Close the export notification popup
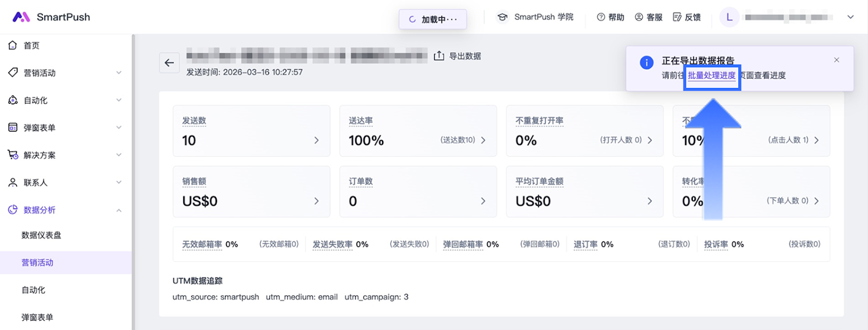This screenshot has height=330, width=868. pos(837,60)
